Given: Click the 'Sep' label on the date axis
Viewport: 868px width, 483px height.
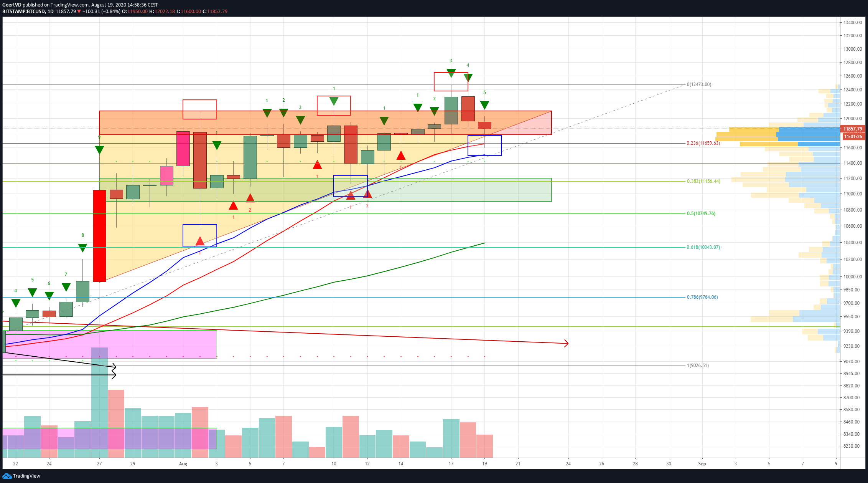Looking at the screenshot, I should click(x=702, y=464).
